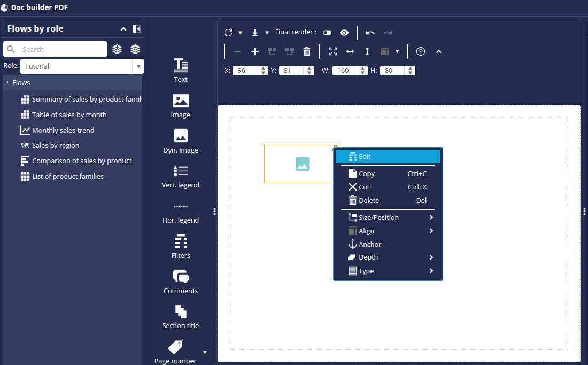Open the Role dropdown showing Tutorial
Viewport: 588px width, 365px height.
pyautogui.click(x=138, y=66)
